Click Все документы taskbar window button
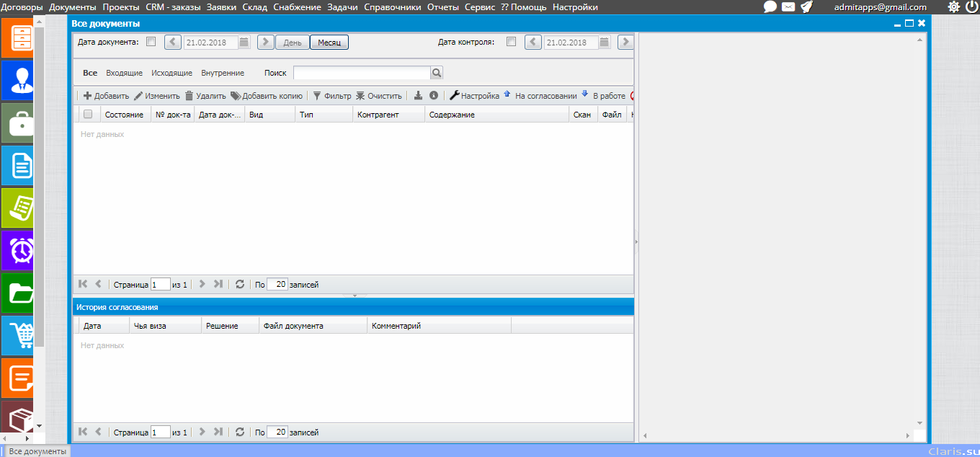Screen dimensions: 980x457 point(37,451)
